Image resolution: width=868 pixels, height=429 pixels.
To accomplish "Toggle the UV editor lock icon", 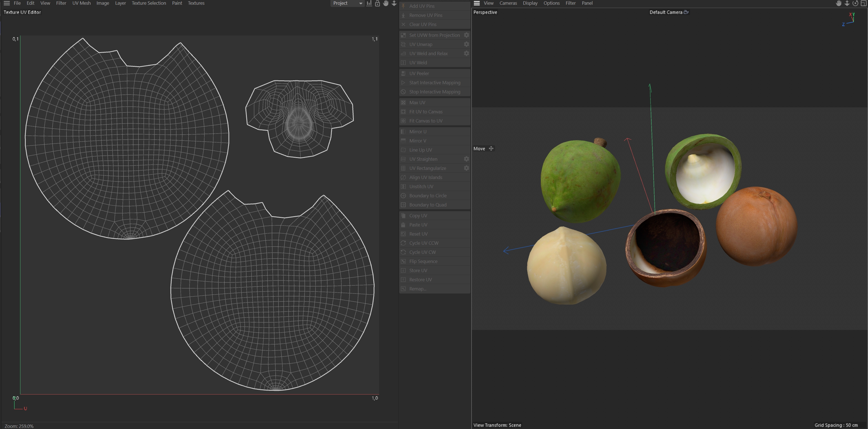I will [x=377, y=3].
